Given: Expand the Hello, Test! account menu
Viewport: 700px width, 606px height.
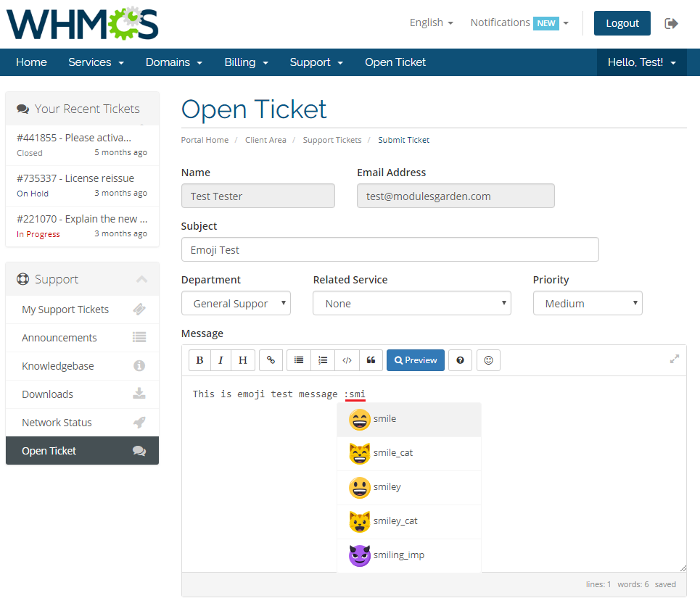Looking at the screenshot, I should [x=641, y=62].
